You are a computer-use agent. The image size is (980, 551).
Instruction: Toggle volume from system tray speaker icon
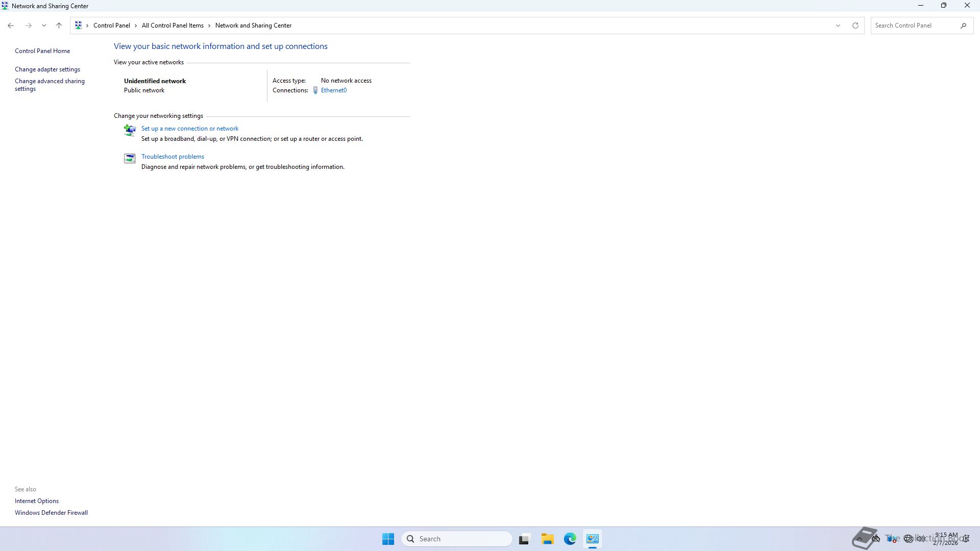pyautogui.click(x=921, y=539)
